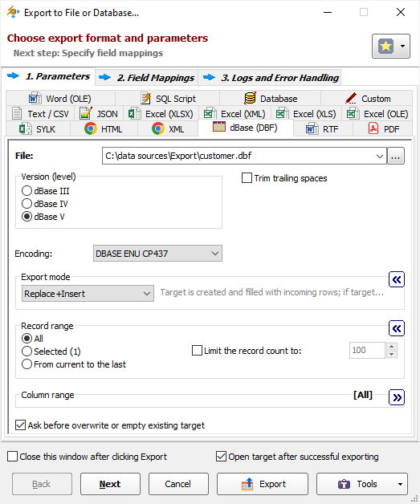The width and height of the screenshot is (420, 504).
Task: Click the Tools toolbox icon
Action: click(x=344, y=484)
